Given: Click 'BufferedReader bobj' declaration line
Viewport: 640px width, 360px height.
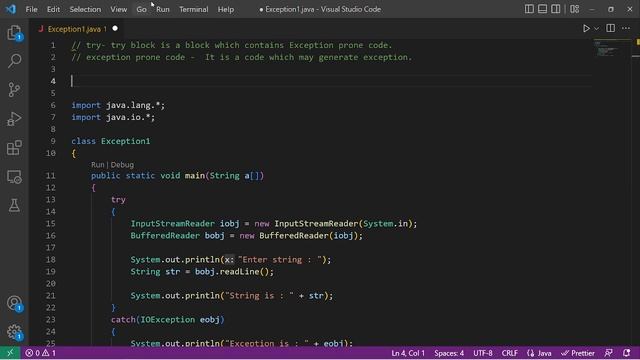Looking at the screenshot, I should tap(246, 236).
